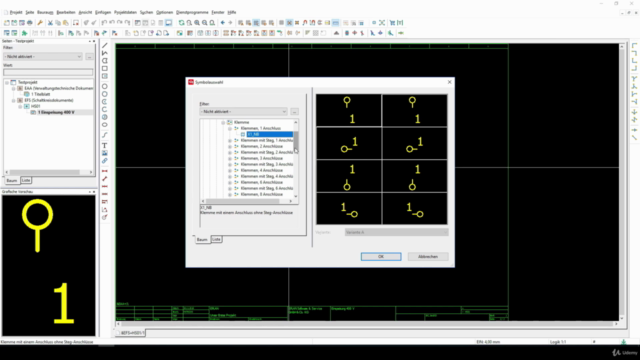The image size is (640, 360).
Task: Click the blue Previous page arrow
Action: click(222, 23)
